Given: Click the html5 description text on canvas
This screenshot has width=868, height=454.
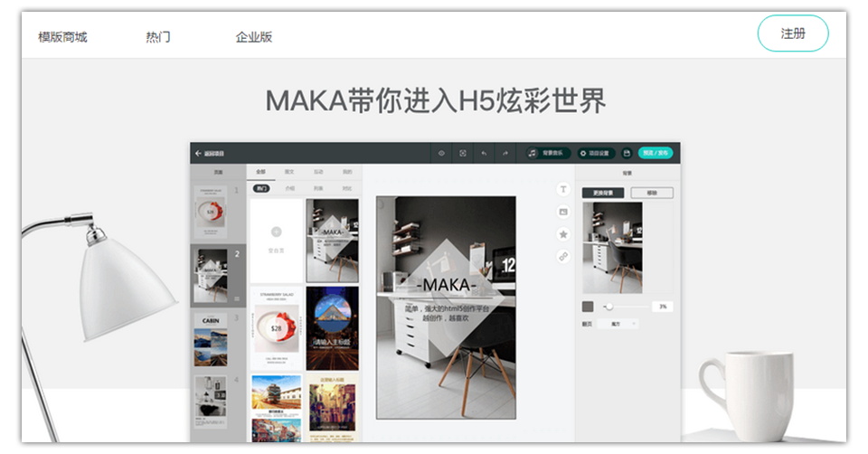Looking at the screenshot, I should point(446,314).
